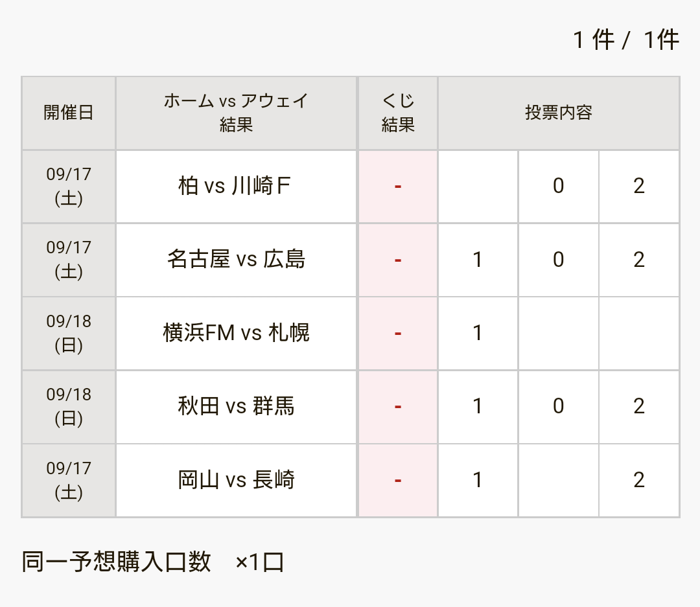This screenshot has height=607, width=700.
Task: Click vote 1 for 横浜FM vs 札幌
Action: coord(478,334)
